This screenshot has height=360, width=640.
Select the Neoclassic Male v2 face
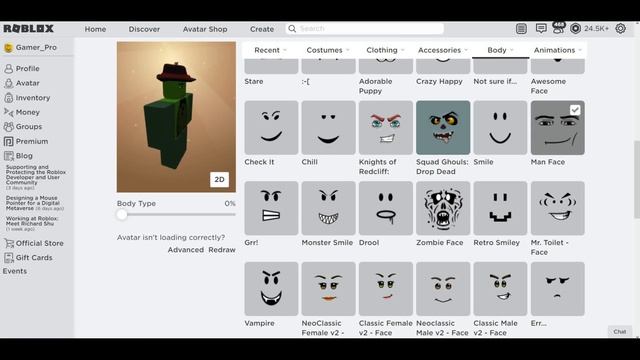443,289
